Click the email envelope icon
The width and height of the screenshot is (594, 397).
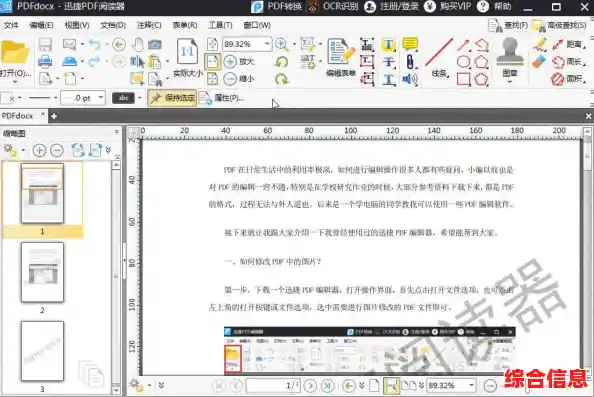click(x=69, y=44)
